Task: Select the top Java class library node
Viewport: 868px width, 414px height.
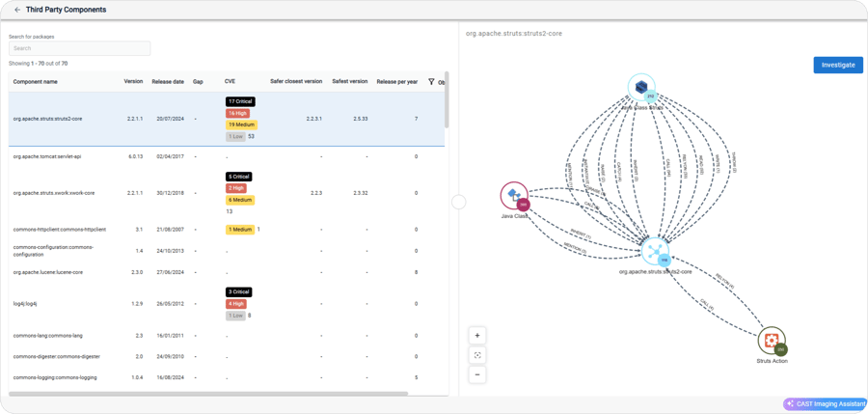Action: 640,88
